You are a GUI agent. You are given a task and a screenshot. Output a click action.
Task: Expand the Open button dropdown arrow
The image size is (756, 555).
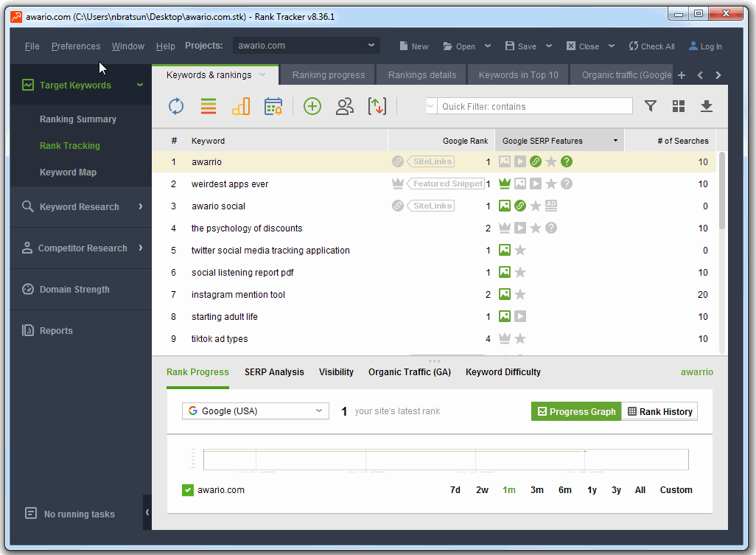coord(488,46)
